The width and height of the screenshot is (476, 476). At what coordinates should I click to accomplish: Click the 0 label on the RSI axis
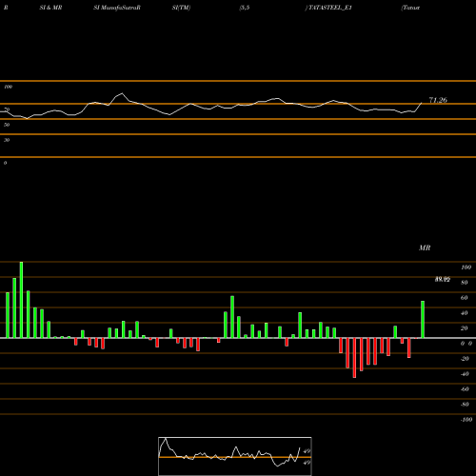tap(5, 163)
